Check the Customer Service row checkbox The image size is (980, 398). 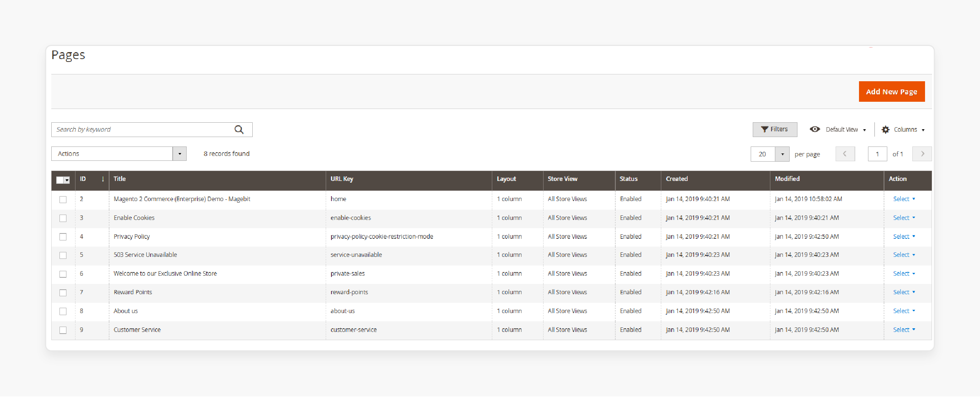click(x=63, y=330)
